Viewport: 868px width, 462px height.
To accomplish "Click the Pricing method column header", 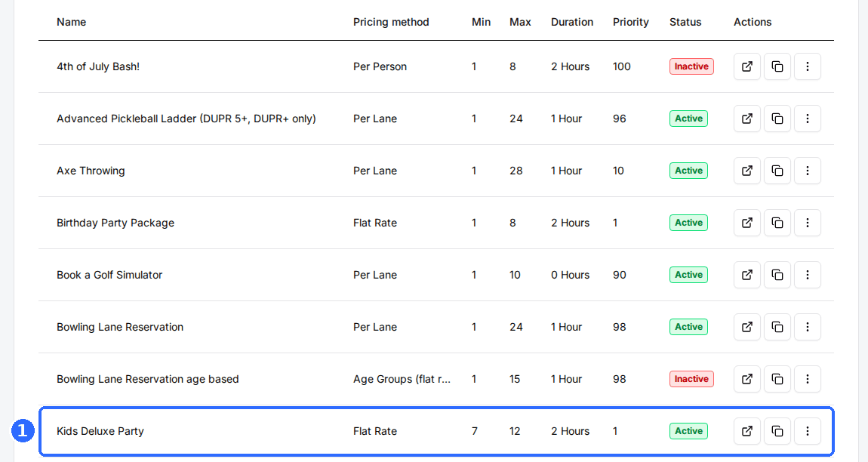I will pos(391,22).
